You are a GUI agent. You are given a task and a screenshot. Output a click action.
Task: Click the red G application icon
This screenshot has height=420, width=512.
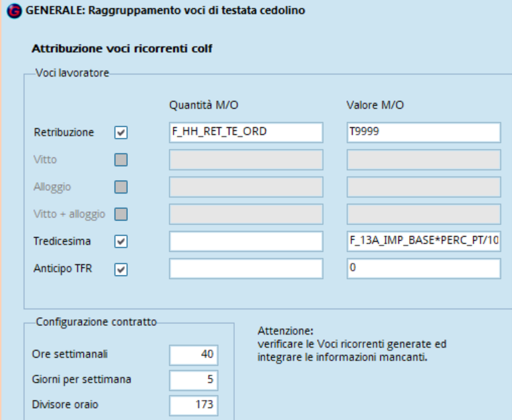coord(14,11)
